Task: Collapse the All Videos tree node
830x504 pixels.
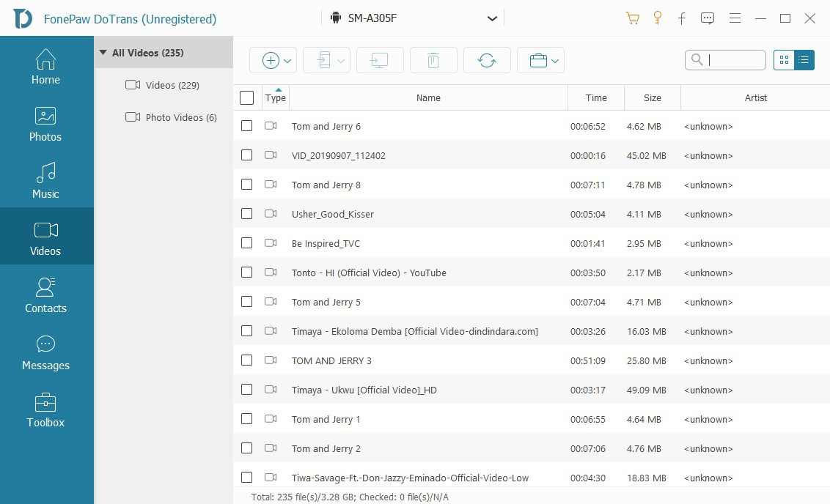Action: pyautogui.click(x=103, y=53)
